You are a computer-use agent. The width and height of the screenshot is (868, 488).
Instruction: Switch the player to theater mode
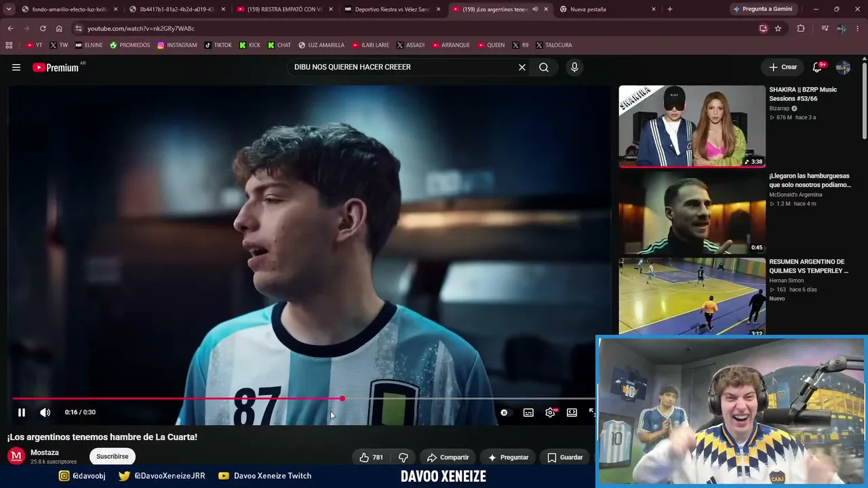coord(572,412)
